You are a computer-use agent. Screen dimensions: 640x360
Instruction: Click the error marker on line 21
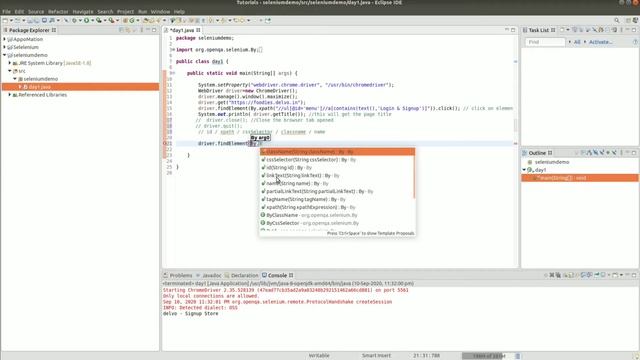tap(165, 144)
